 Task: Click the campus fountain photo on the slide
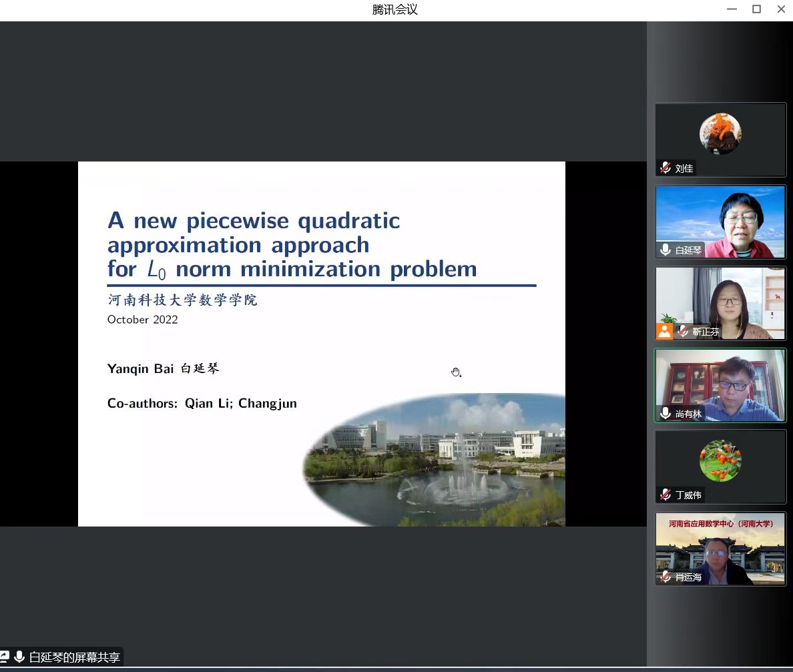(434, 460)
